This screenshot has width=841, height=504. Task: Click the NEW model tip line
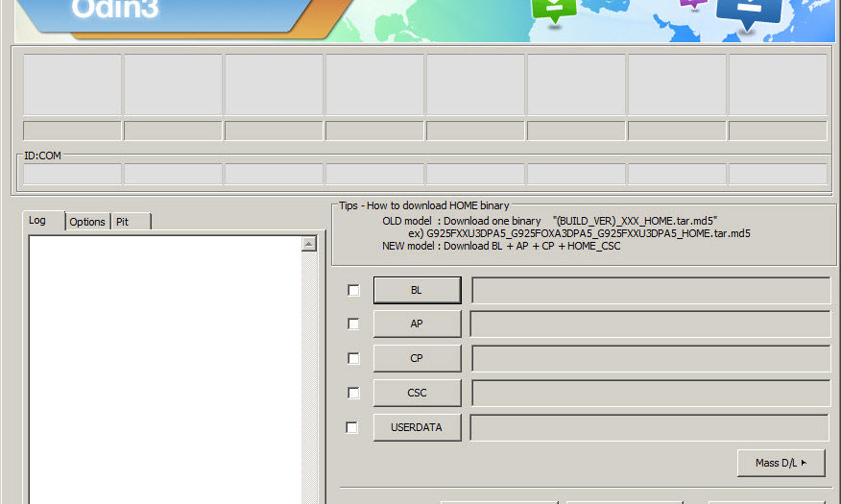501,246
